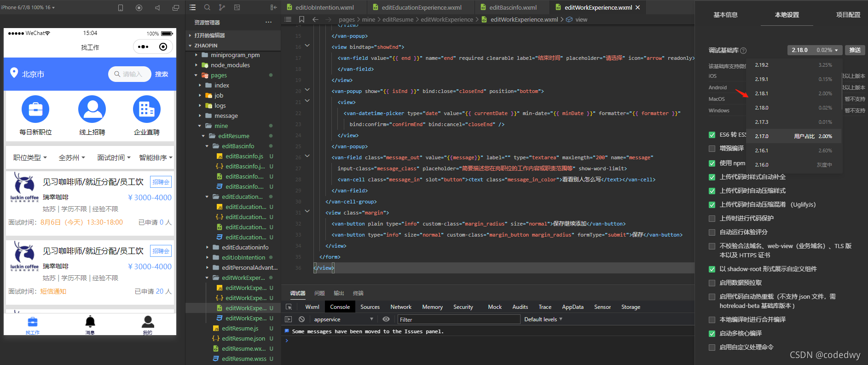Tap the 我的 profile tab icon

tap(148, 321)
